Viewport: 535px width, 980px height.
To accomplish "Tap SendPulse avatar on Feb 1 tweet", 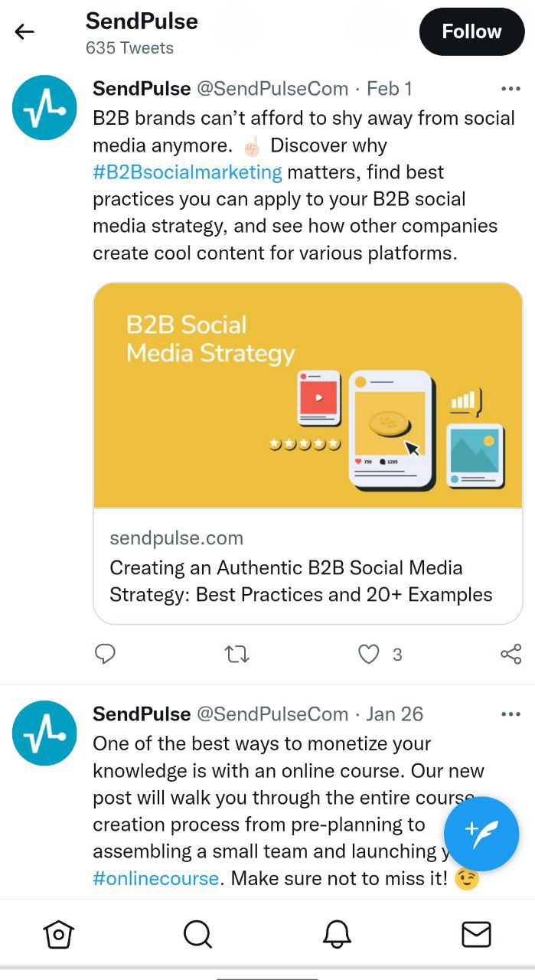I will click(44, 108).
